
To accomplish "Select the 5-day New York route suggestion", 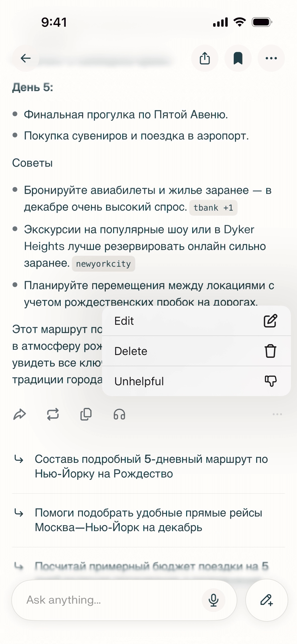I will pyautogui.click(x=151, y=466).
